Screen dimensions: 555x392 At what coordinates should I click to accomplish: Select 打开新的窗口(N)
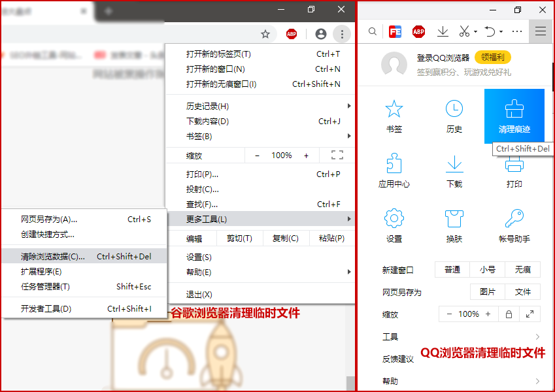(260, 69)
